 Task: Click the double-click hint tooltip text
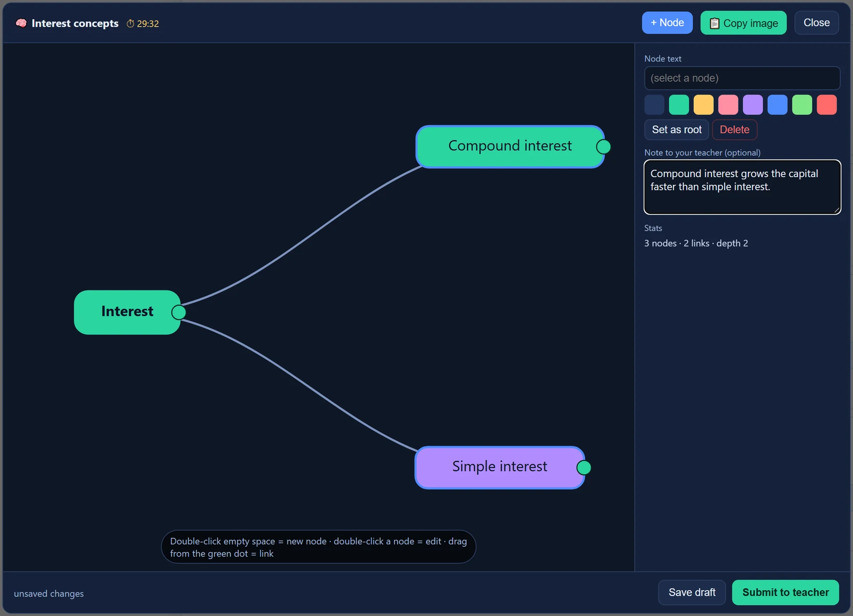tap(319, 547)
